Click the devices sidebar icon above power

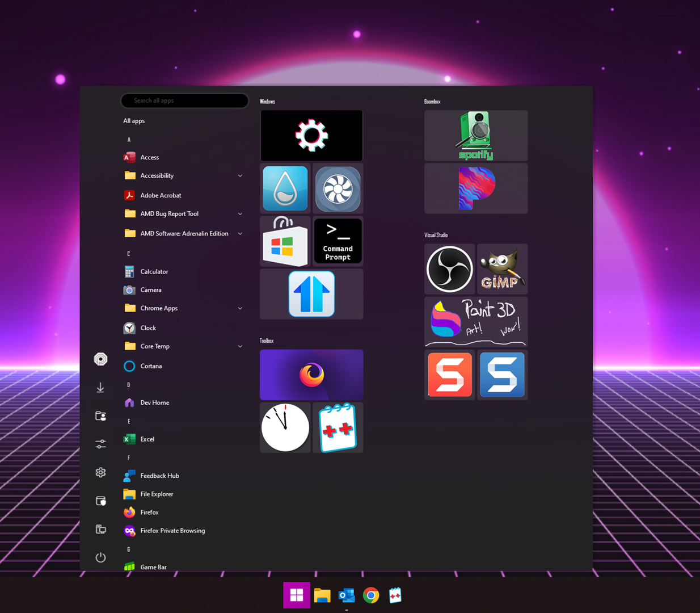point(100,529)
